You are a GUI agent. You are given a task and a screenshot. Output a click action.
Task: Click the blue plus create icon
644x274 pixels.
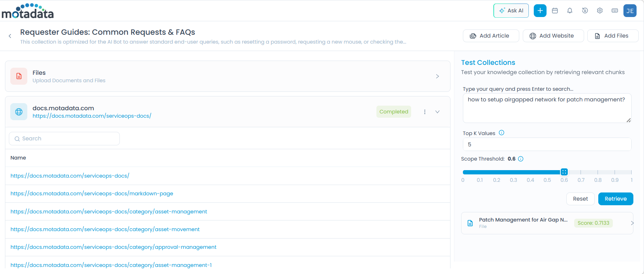[540, 11]
